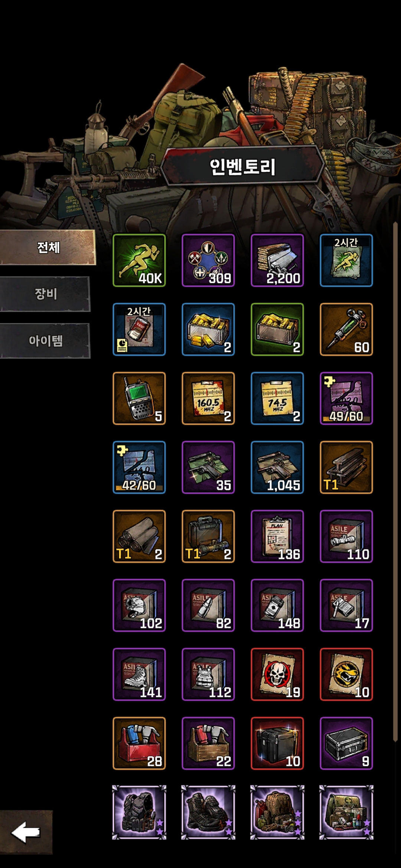Switch to the 장비 tab
Viewport: 401px width, 868px height.
pos(45,294)
